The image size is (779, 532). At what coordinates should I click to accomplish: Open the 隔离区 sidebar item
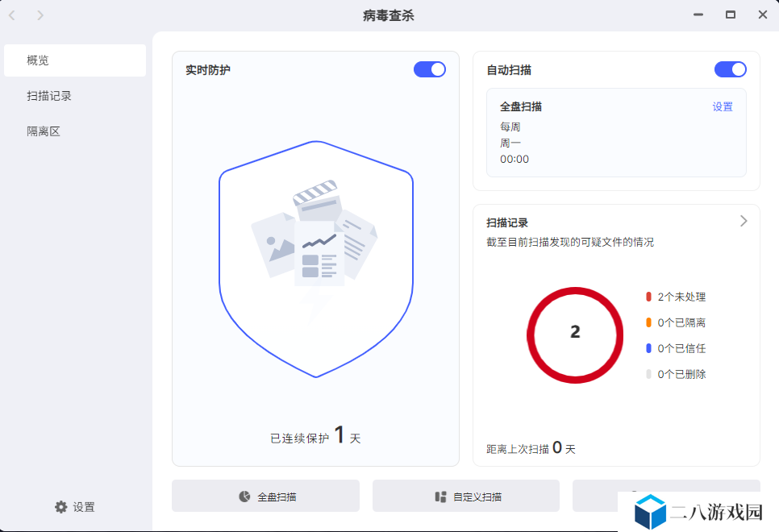tap(75, 131)
